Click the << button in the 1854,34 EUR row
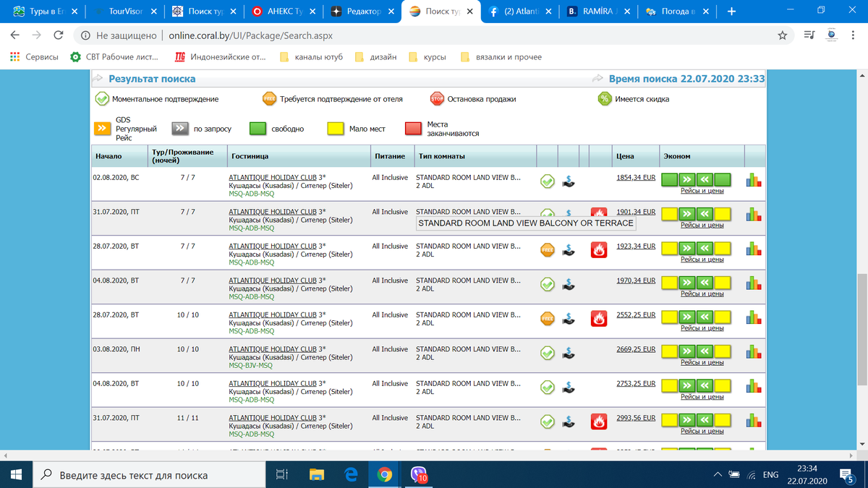Screen dimensions: 868x488 click(x=705, y=179)
